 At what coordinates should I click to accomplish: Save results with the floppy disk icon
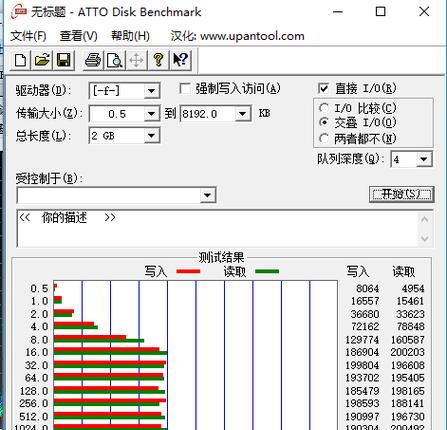click(63, 60)
